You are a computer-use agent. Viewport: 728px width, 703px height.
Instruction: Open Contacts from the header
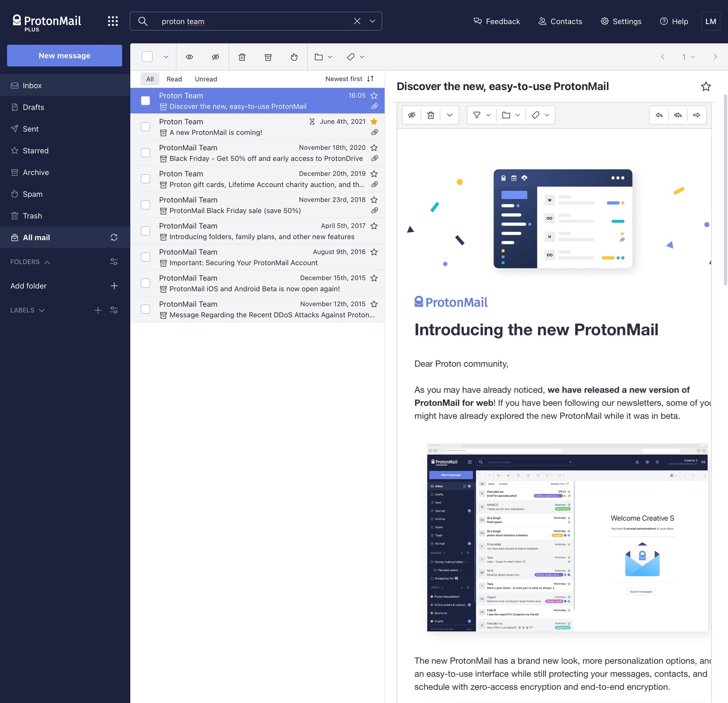[x=560, y=21]
